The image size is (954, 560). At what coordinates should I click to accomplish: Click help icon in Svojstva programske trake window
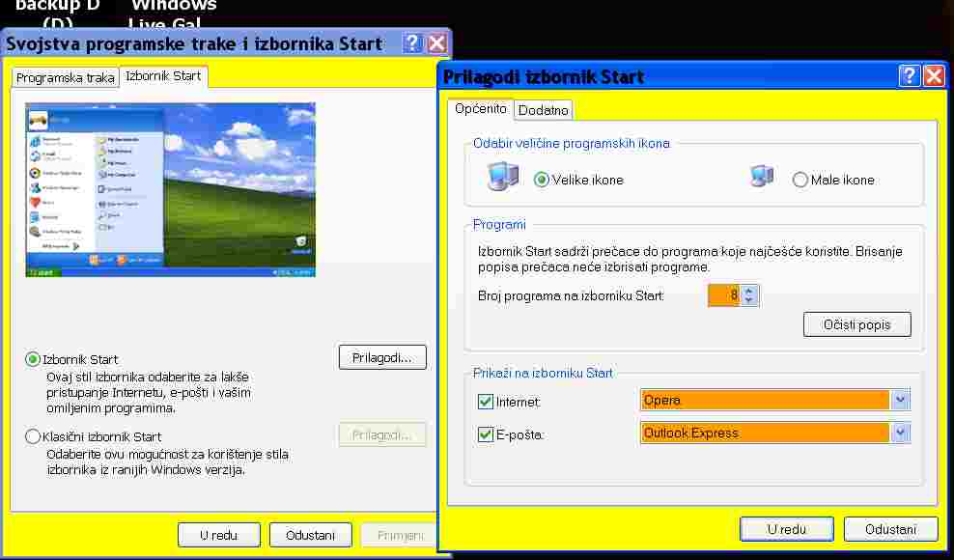[412, 43]
